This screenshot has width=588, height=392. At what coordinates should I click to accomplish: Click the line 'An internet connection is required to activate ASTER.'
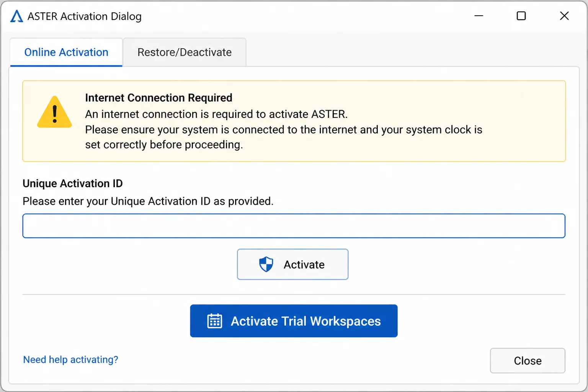216,114
